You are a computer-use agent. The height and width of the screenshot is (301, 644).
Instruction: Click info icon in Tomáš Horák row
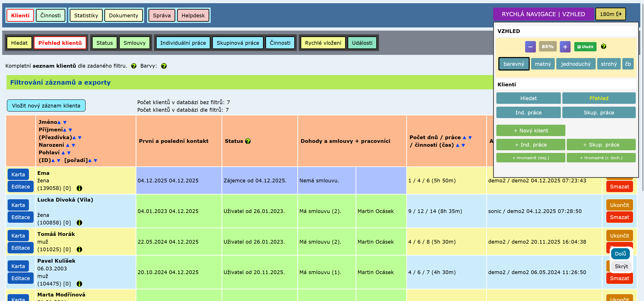coord(79,249)
